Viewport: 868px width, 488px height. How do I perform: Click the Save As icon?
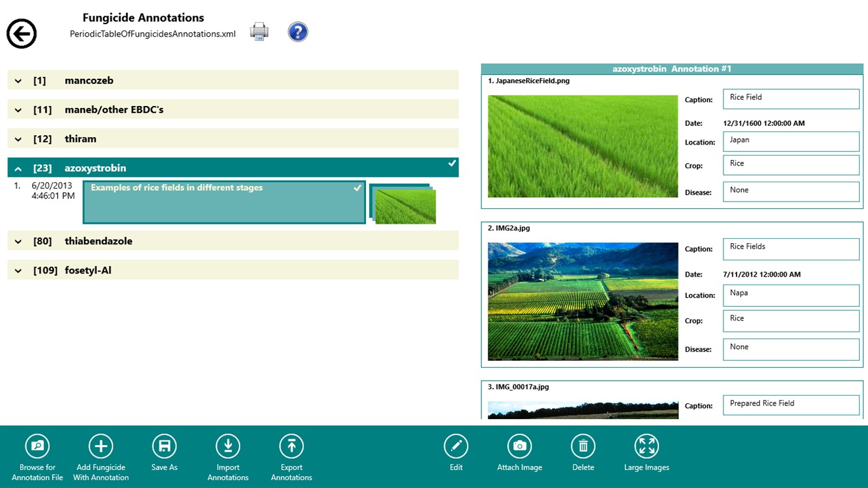(x=164, y=446)
